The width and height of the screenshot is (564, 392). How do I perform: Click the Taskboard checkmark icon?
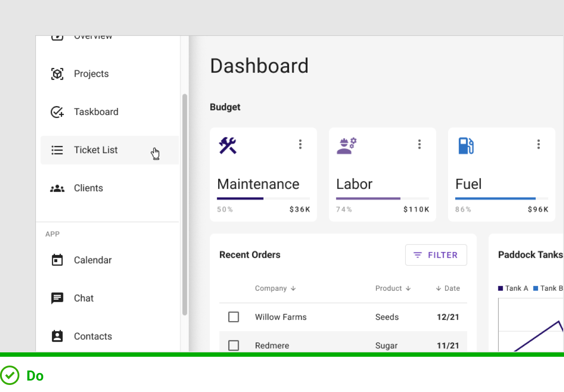(x=57, y=112)
